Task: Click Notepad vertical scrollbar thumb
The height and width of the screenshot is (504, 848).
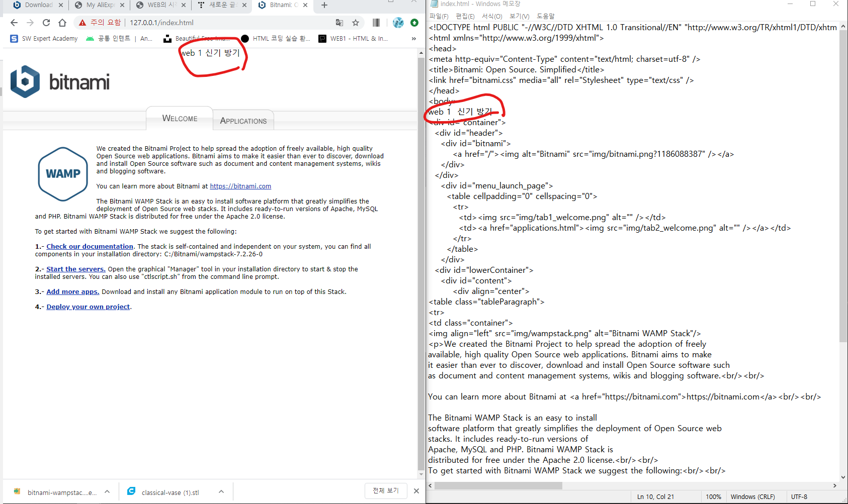Action: tap(843, 186)
